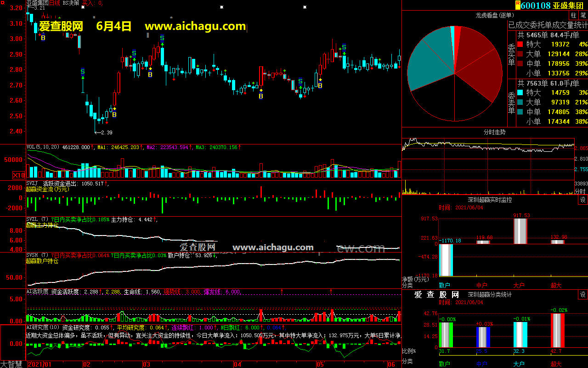The image size is (588, 368).
Task: Click the rightmost white star marker at chart top
Action: pyautogui.click(x=305, y=7)
